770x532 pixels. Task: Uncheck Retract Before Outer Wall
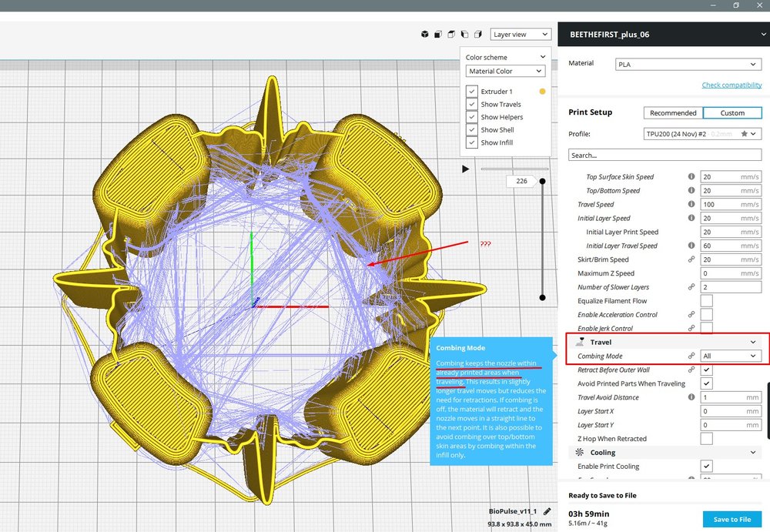[x=706, y=370]
